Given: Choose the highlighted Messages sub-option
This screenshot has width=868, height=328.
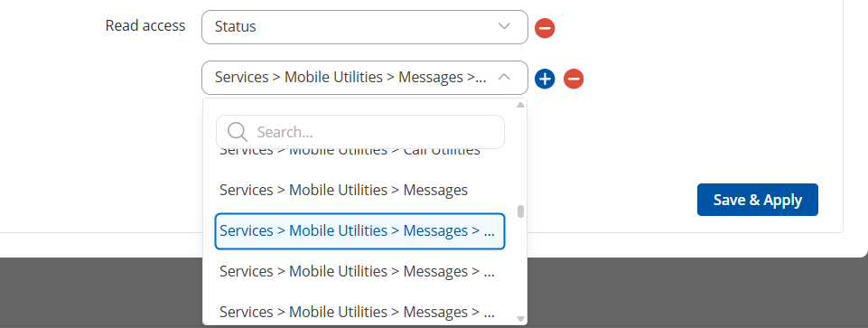Looking at the screenshot, I should pyautogui.click(x=359, y=230).
